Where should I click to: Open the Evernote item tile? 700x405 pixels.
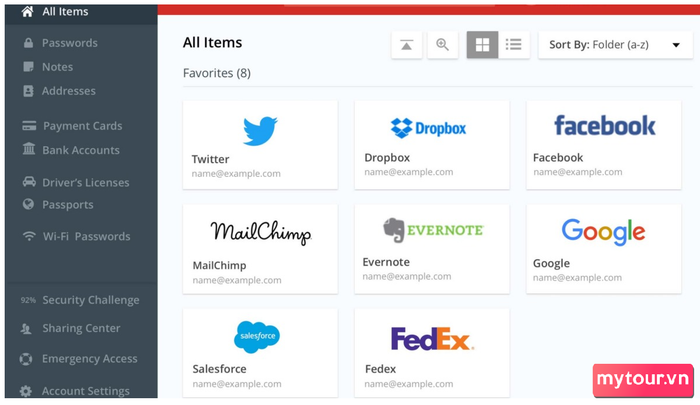[x=432, y=249]
